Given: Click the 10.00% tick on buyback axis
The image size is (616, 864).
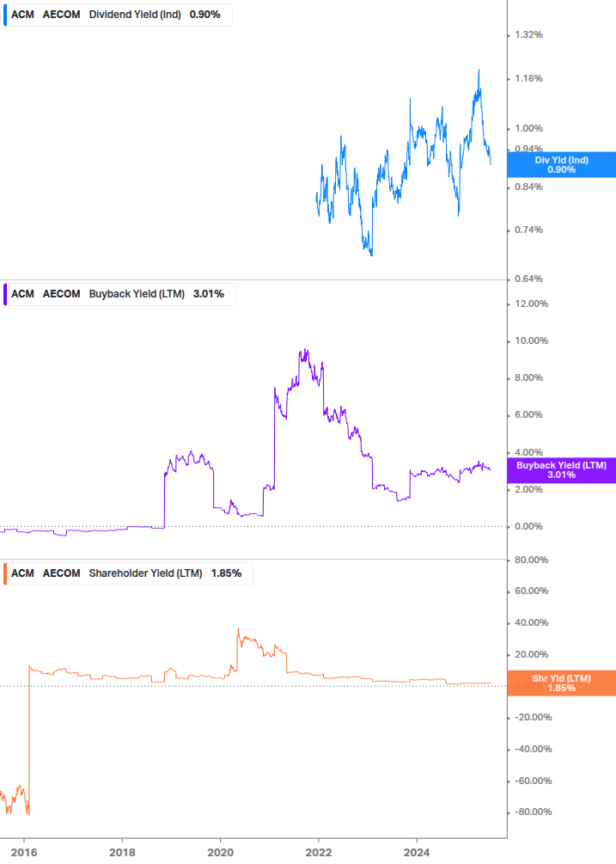Looking at the screenshot, I should click(x=531, y=340).
